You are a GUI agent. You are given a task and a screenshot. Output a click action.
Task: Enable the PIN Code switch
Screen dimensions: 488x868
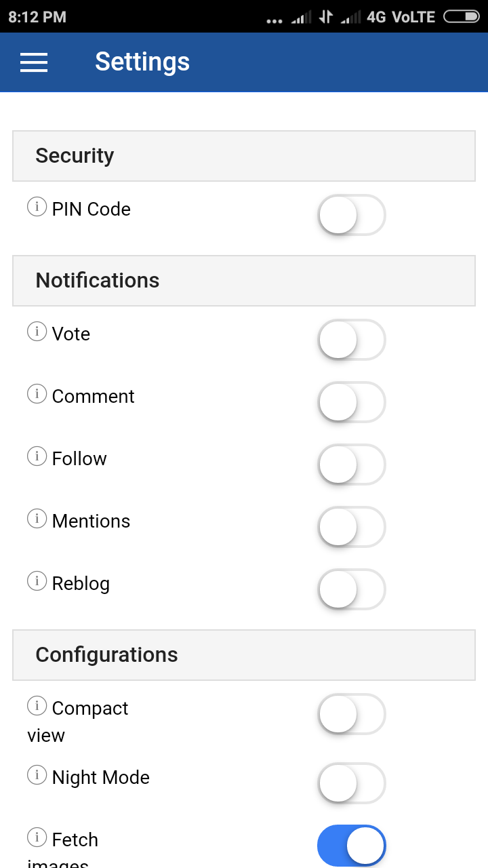click(x=351, y=215)
